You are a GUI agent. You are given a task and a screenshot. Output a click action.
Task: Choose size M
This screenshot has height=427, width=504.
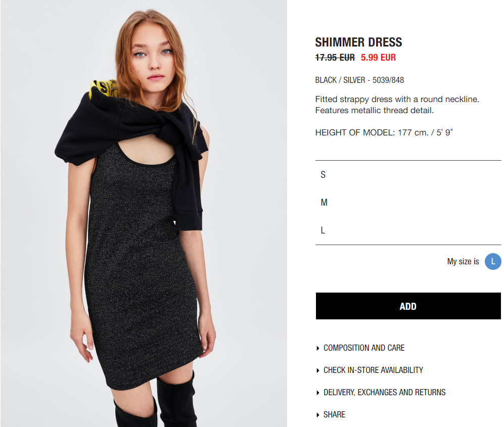tap(408, 203)
